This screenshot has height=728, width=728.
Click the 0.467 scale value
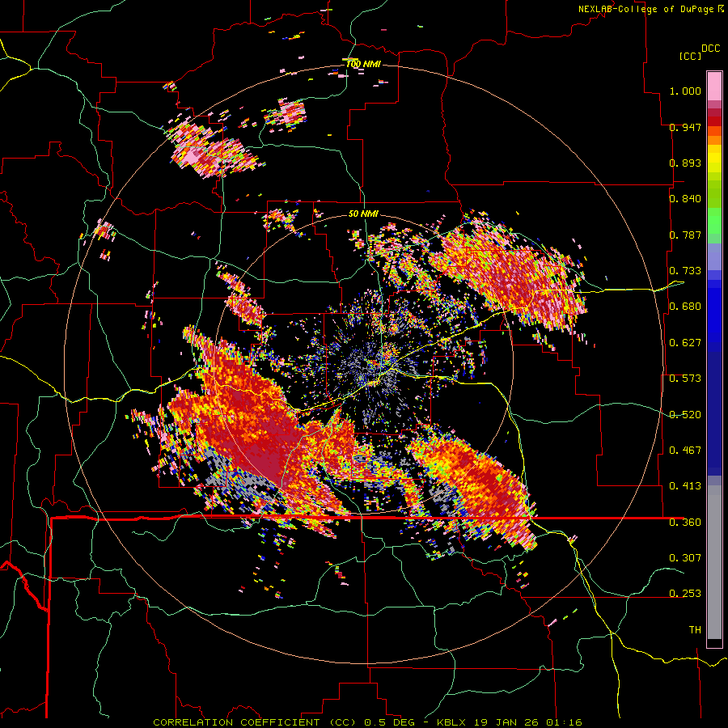pyautogui.click(x=685, y=451)
